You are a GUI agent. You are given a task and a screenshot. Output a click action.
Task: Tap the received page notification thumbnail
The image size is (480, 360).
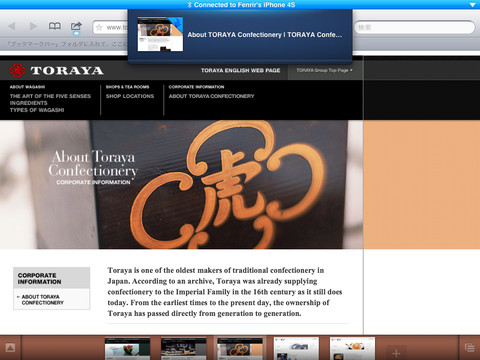pos(160,34)
